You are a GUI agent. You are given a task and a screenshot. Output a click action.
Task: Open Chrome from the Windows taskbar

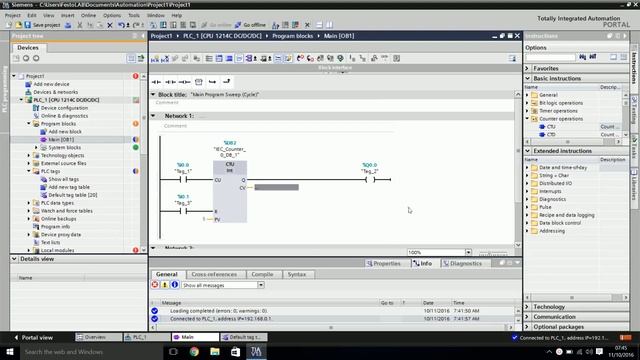point(194,351)
